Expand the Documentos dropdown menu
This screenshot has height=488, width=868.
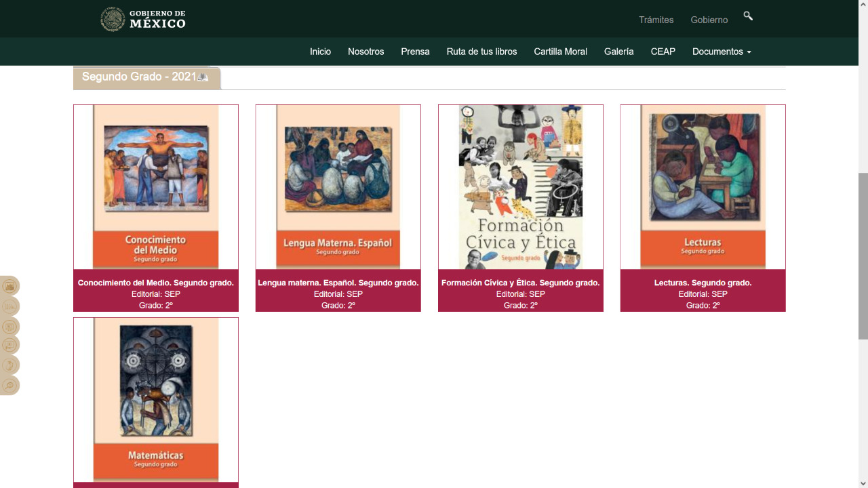721,52
